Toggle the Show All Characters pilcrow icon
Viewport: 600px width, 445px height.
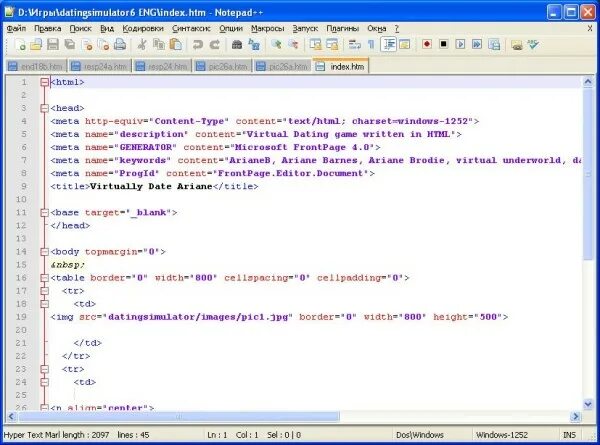tap(371, 45)
